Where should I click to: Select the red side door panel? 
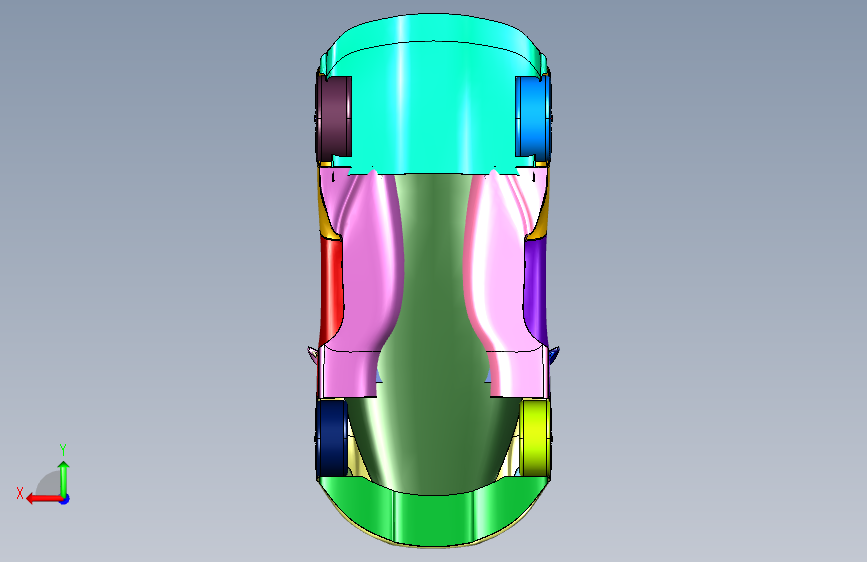(x=331, y=290)
